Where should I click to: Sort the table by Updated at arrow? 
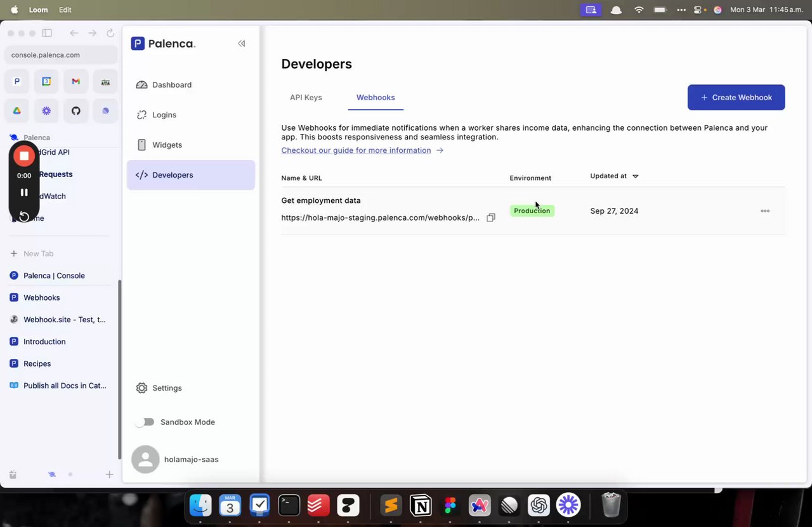(x=636, y=176)
